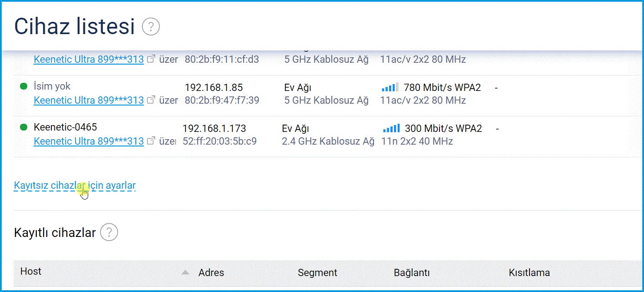644x292 pixels.
Task: Click signal strength bars beside 300 Mbit/s
Action: [391, 128]
